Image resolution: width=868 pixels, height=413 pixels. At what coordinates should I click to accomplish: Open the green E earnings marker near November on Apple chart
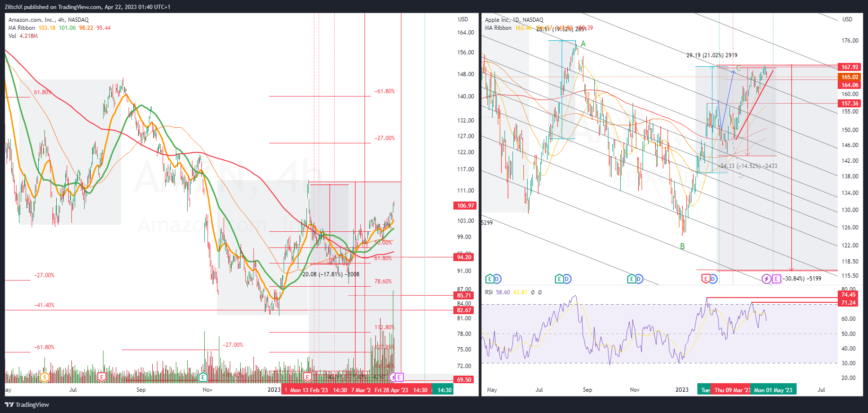pos(631,279)
